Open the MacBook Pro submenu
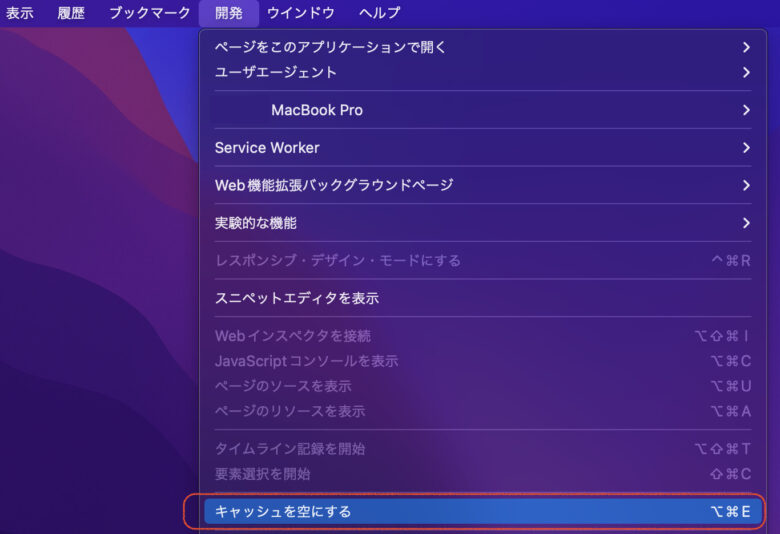Viewport: 780px width, 534px height. [x=483, y=110]
